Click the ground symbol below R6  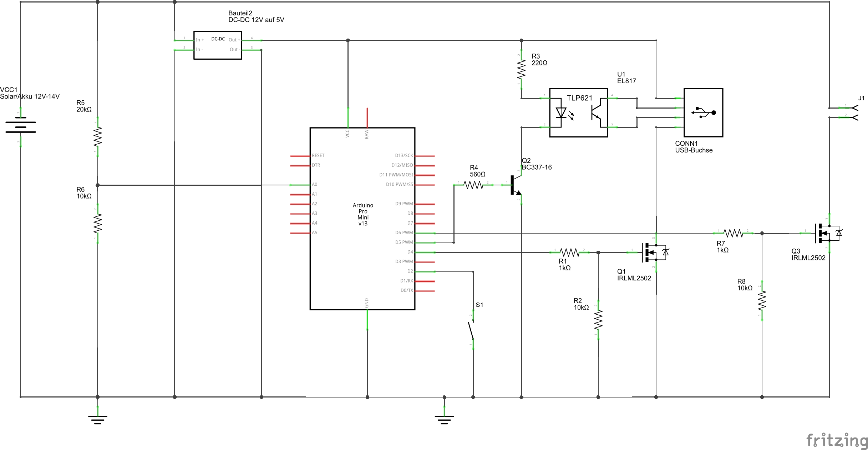[x=98, y=415]
